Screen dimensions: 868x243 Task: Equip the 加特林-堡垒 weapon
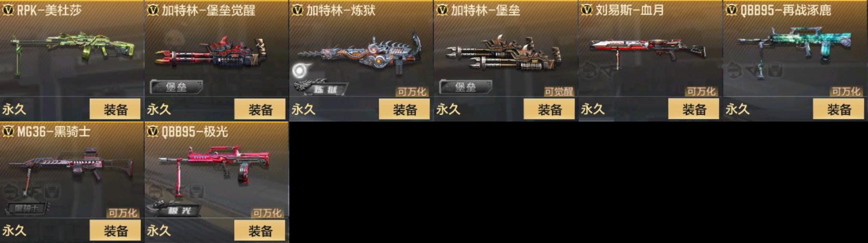[x=549, y=109]
